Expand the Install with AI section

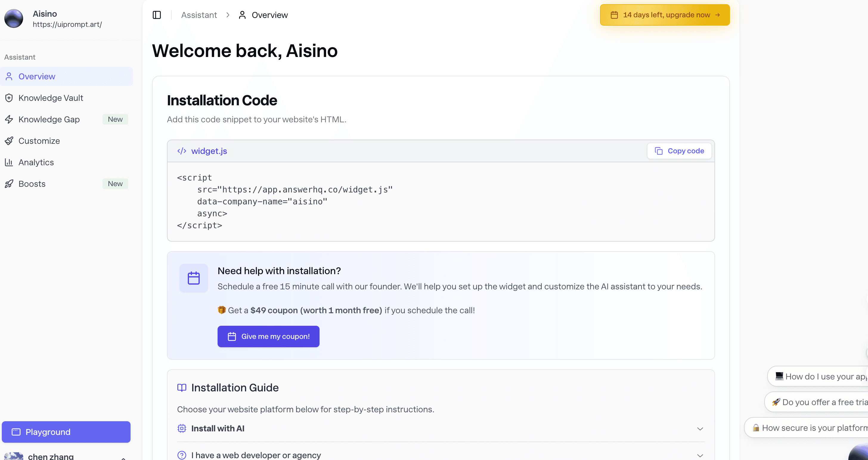point(441,428)
